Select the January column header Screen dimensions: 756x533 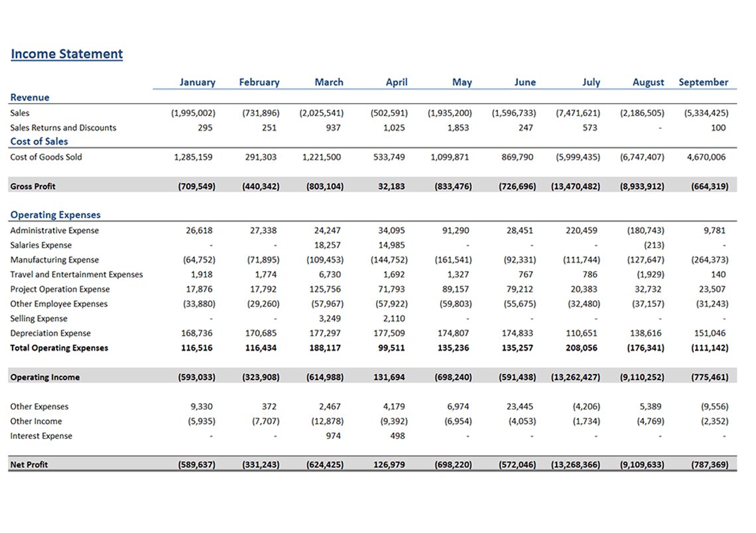click(x=197, y=82)
